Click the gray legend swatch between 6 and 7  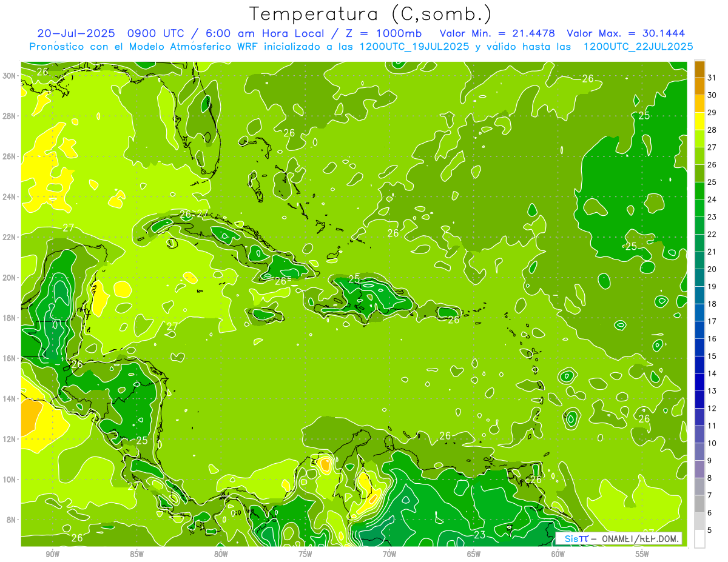[699, 504]
